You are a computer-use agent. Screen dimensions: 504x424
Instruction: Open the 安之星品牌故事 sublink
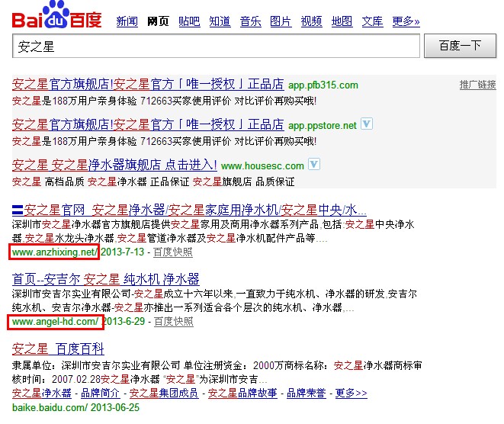(242, 393)
